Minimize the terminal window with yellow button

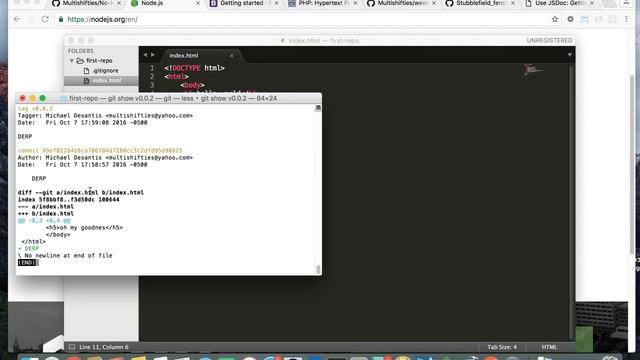pyautogui.click(x=32, y=98)
